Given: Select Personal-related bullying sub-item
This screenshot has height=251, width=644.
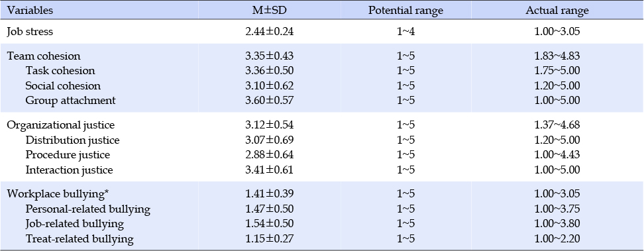Looking at the screenshot, I should [87, 209].
